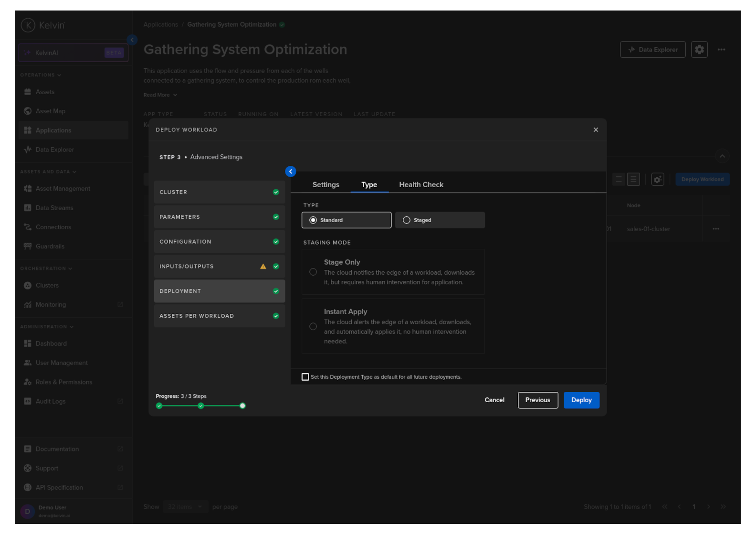
Task: Open the three-dot more options menu
Action: coord(721,50)
